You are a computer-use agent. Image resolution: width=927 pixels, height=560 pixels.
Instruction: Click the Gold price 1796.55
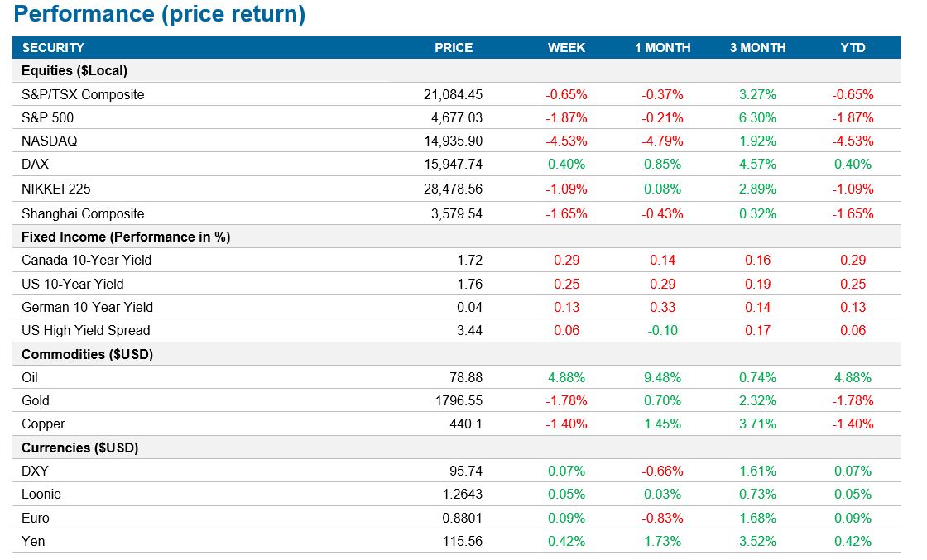459,400
